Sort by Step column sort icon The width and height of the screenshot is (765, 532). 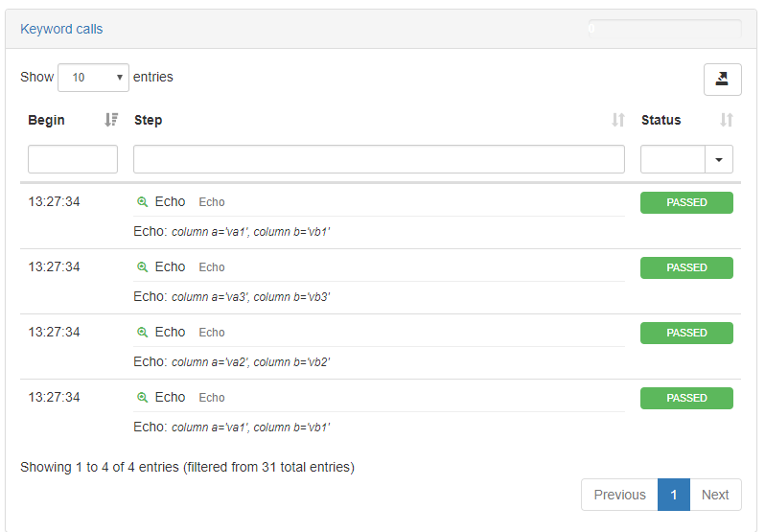618,120
